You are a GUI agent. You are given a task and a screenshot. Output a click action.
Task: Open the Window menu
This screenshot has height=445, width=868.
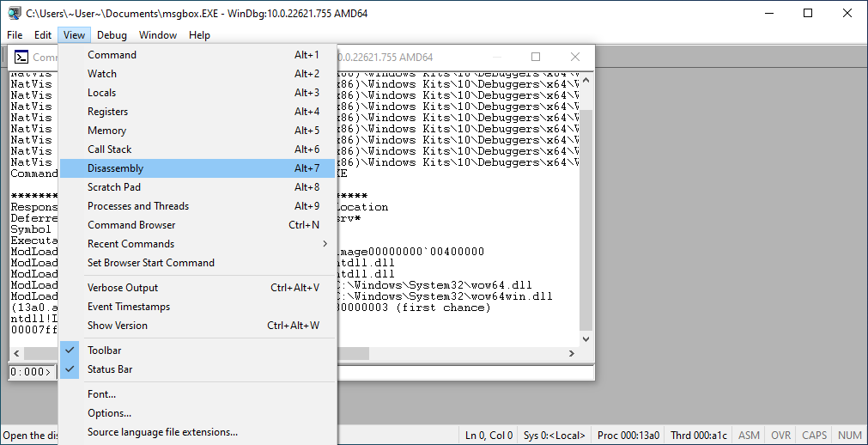(x=158, y=35)
